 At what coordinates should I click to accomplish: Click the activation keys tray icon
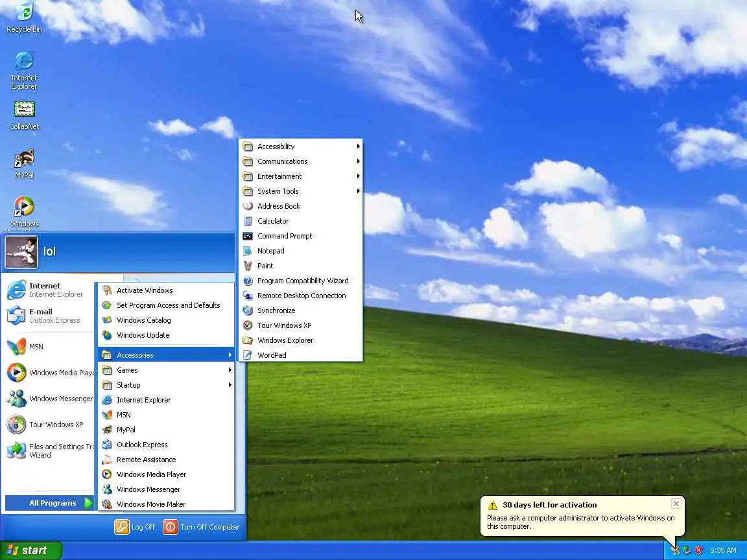pyautogui.click(x=675, y=550)
